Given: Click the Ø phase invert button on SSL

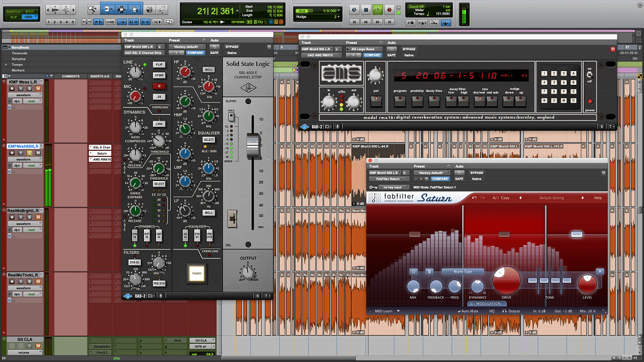Looking at the screenshot, I should (x=159, y=85).
